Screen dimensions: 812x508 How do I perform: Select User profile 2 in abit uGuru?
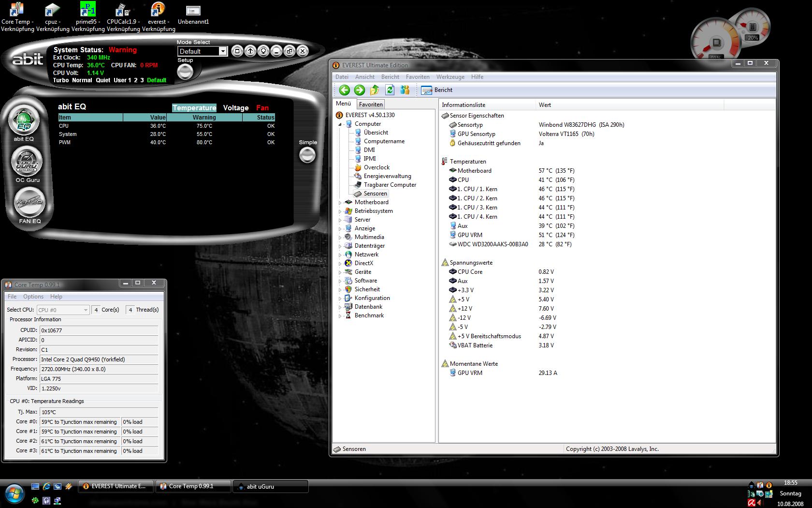tap(136, 80)
